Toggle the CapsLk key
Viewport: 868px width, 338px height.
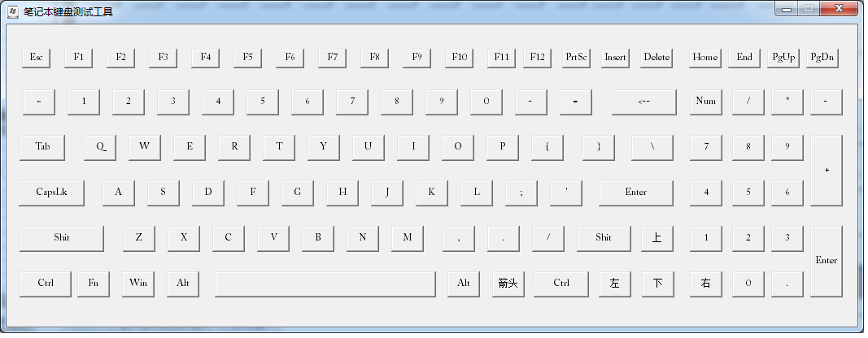[x=51, y=193]
